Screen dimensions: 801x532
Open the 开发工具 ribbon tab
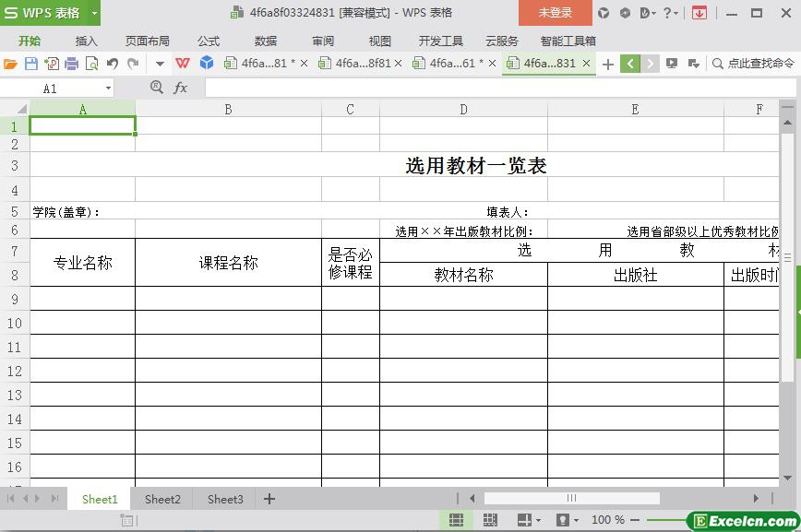point(441,41)
